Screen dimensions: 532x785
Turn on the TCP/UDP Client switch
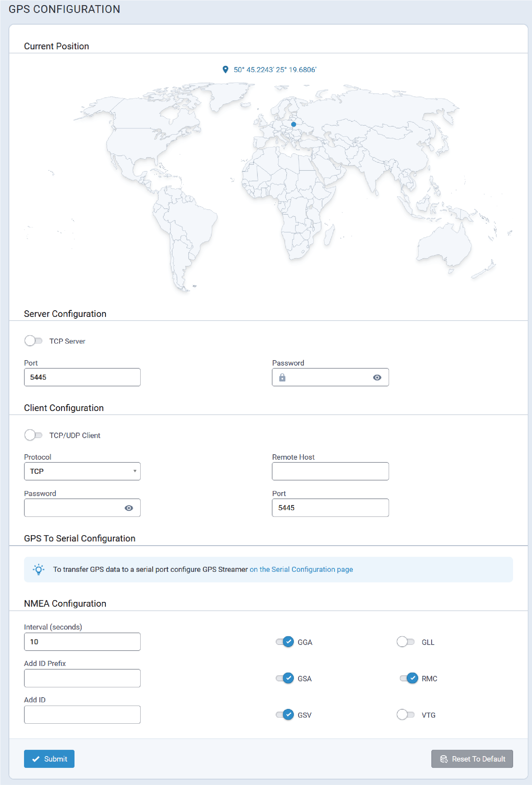(33, 435)
